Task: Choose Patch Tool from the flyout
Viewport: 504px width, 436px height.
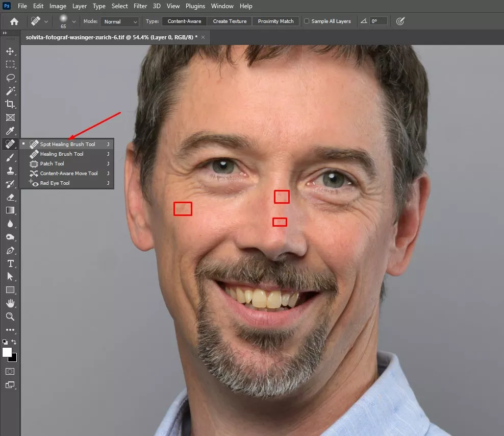Action: pyautogui.click(x=52, y=164)
